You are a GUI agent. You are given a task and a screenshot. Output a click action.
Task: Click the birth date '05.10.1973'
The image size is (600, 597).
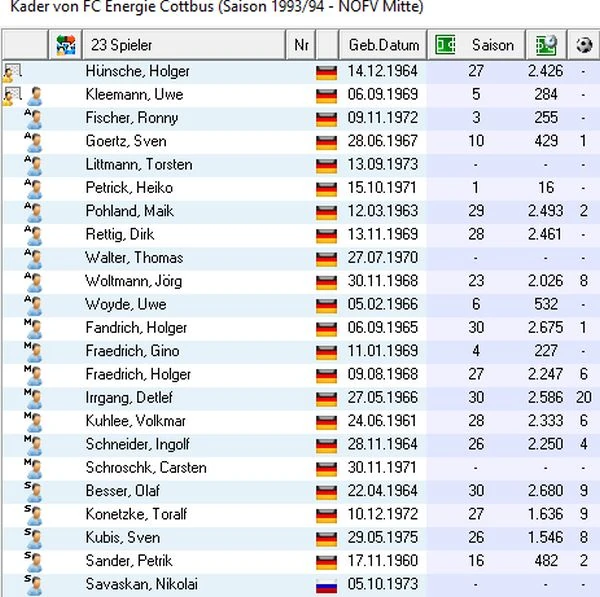pyautogui.click(x=382, y=584)
